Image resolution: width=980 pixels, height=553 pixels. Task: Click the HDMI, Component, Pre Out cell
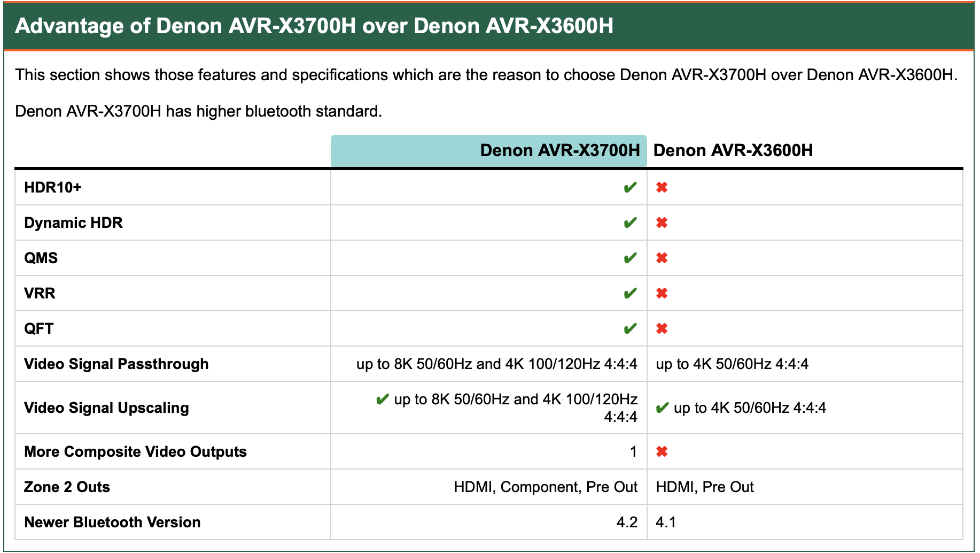pyautogui.click(x=546, y=487)
